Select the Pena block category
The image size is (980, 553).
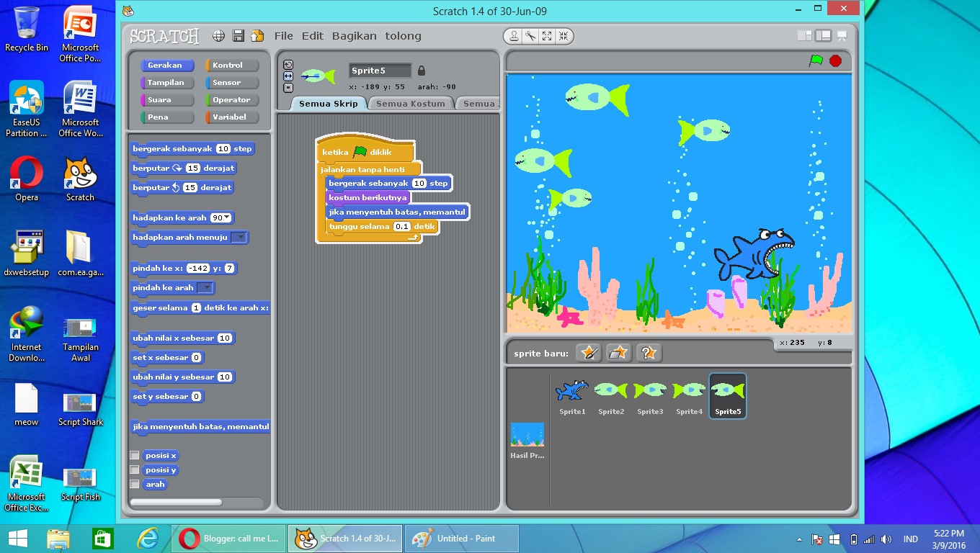(x=166, y=118)
